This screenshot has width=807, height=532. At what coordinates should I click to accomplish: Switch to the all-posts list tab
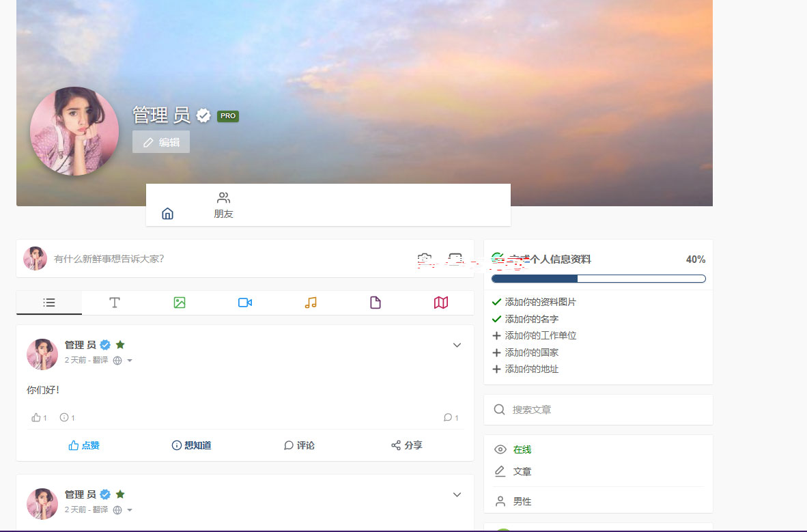click(x=49, y=303)
